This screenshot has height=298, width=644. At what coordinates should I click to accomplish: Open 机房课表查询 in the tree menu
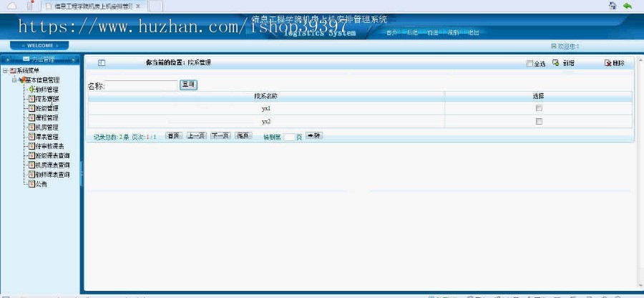point(52,165)
